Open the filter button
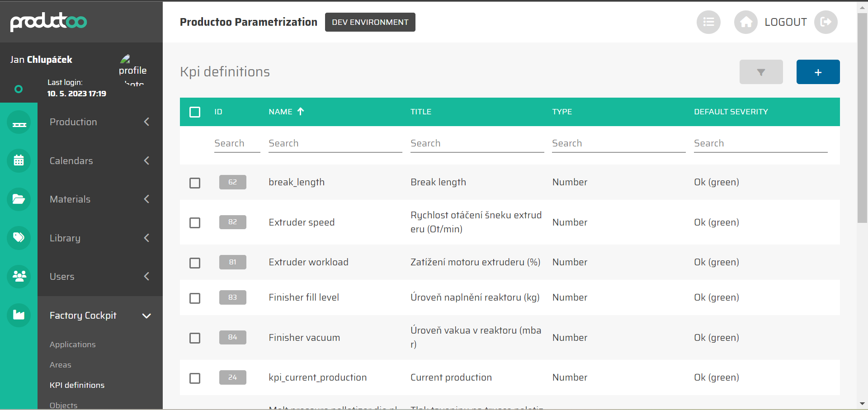 (x=761, y=72)
